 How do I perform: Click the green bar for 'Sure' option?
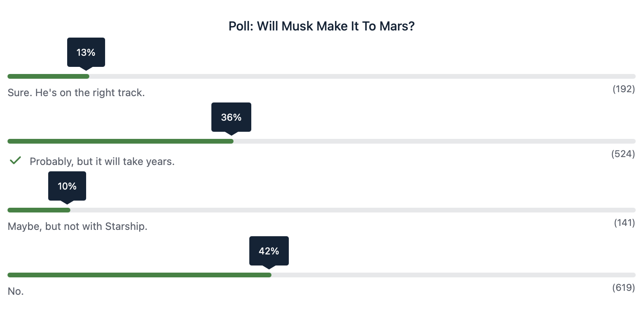pyautogui.click(x=48, y=76)
